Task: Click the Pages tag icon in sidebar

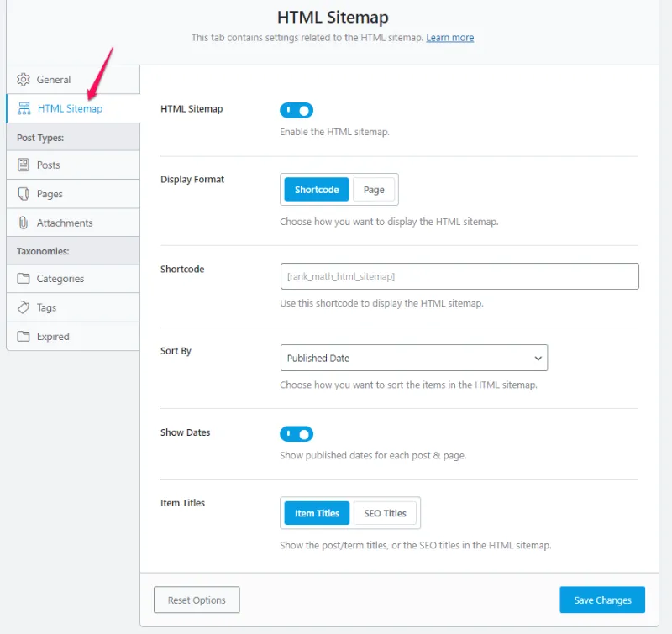Action: click(25, 193)
